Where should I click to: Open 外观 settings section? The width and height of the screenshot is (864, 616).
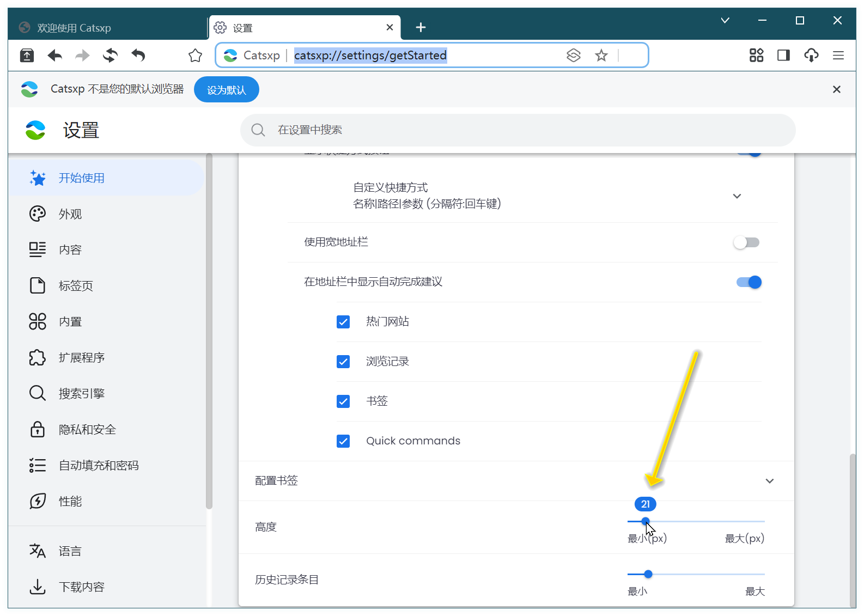point(106,214)
